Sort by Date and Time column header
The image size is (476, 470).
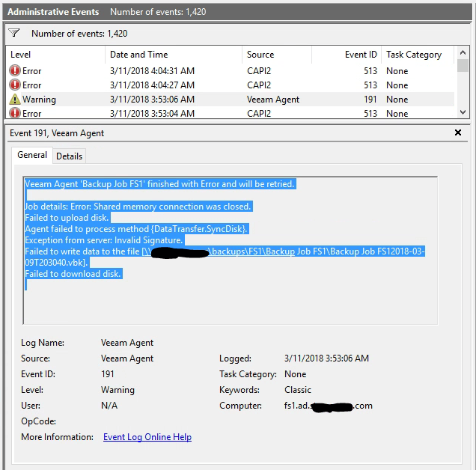[174, 55]
